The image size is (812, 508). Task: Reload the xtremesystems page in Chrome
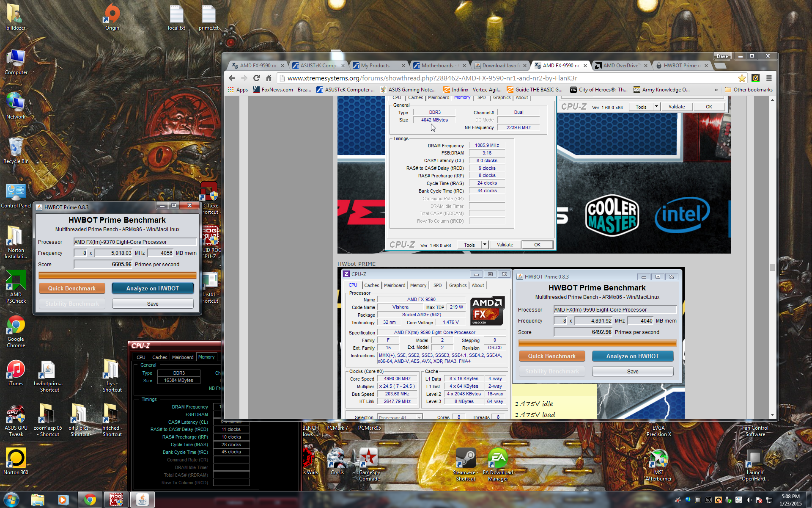[256, 78]
